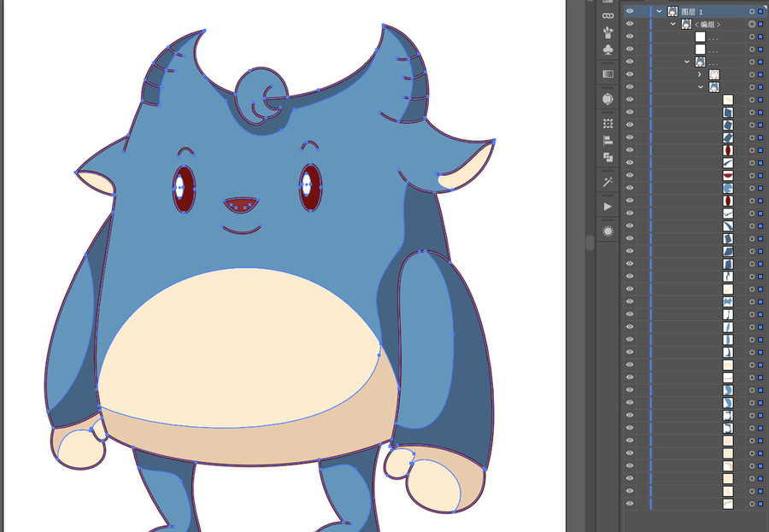This screenshot has height=532, width=769.
Task: Open the Symbols panel club icon
Action: click(608, 50)
